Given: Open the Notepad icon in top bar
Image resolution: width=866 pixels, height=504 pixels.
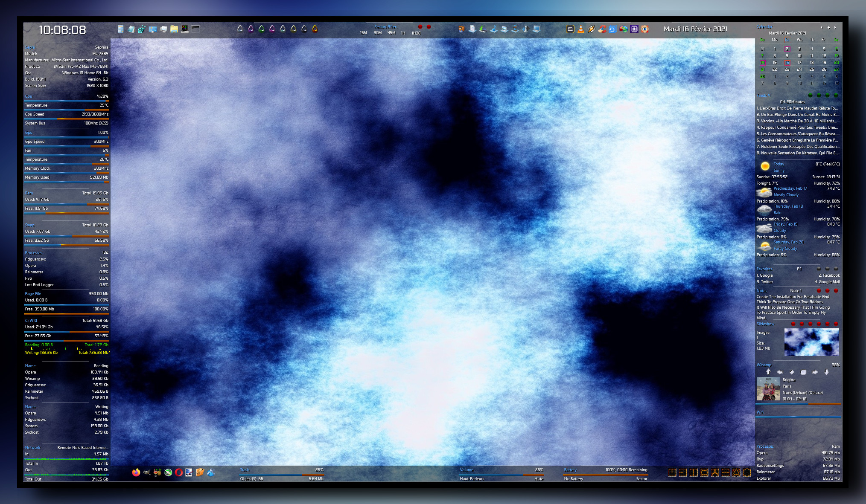Looking at the screenshot, I should (131, 29).
